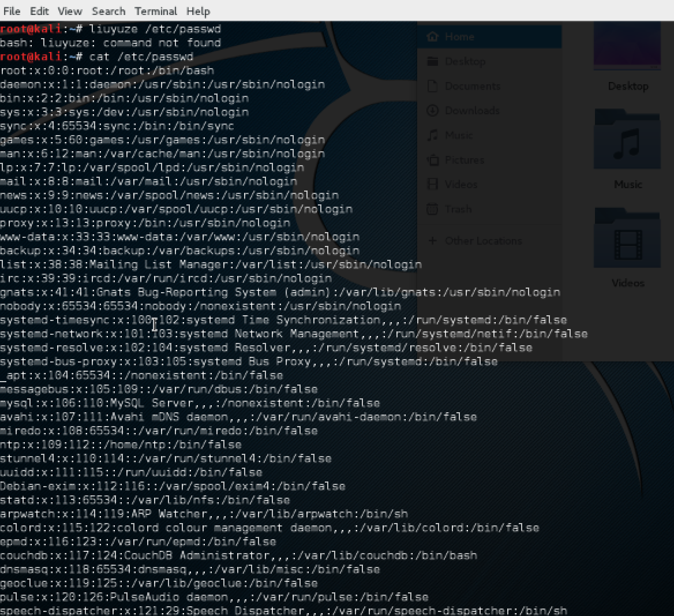The image size is (674, 616).
Task: Select the Desktop folder thumbnail in Files window
Action: coord(627,46)
